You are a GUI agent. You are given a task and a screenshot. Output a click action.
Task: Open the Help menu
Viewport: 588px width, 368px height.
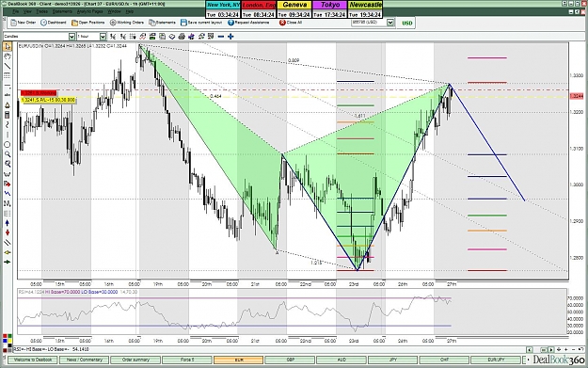coord(130,11)
